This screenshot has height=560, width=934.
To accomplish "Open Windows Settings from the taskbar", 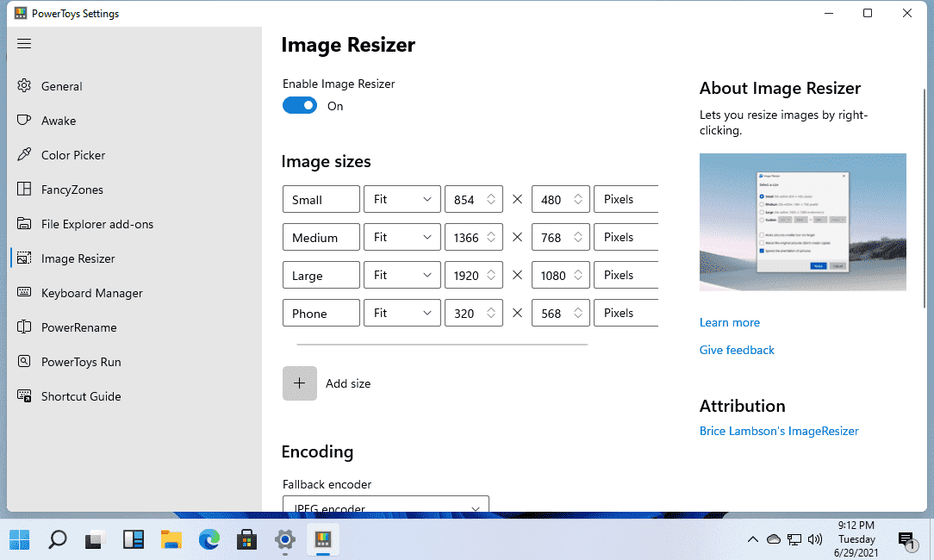I will 284,539.
